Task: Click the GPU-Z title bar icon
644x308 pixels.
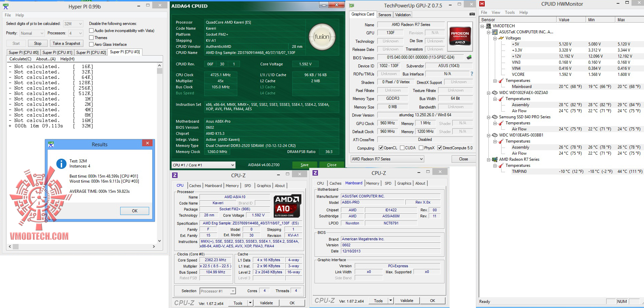Action: [x=351, y=6]
